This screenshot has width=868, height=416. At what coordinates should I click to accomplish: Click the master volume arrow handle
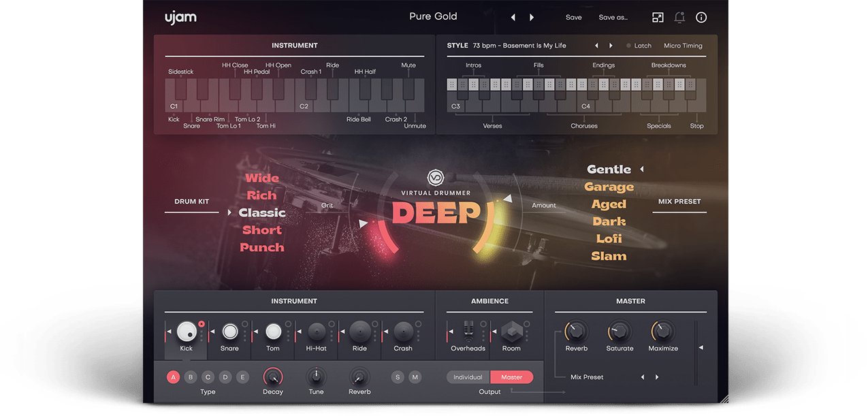(x=701, y=348)
